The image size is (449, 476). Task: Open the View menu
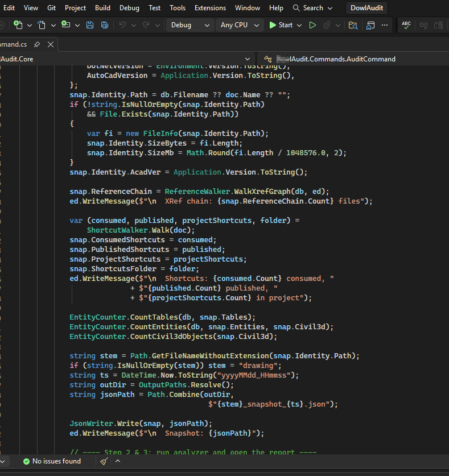click(x=31, y=8)
